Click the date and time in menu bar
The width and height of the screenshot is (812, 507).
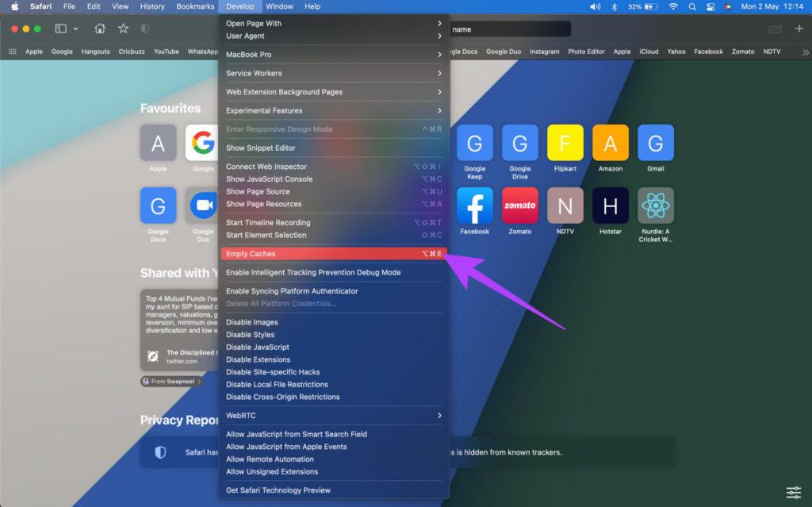point(772,6)
